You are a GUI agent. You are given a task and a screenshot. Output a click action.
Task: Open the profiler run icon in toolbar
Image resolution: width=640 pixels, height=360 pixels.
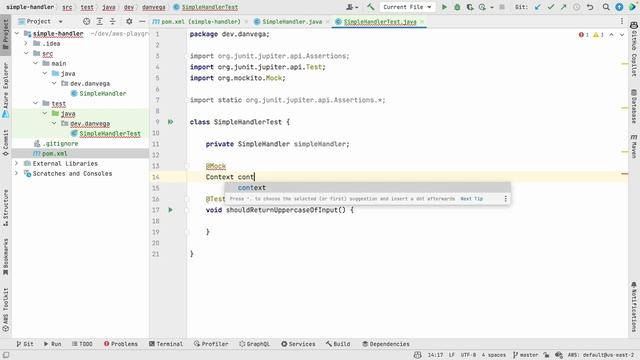(482, 7)
